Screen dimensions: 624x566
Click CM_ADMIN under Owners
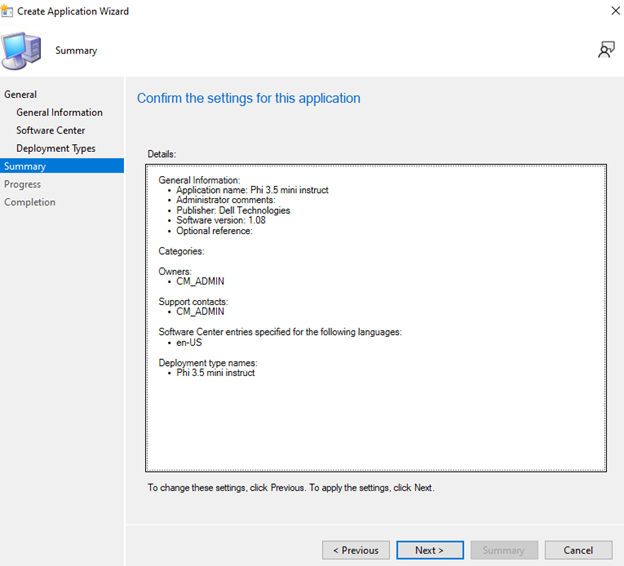200,281
